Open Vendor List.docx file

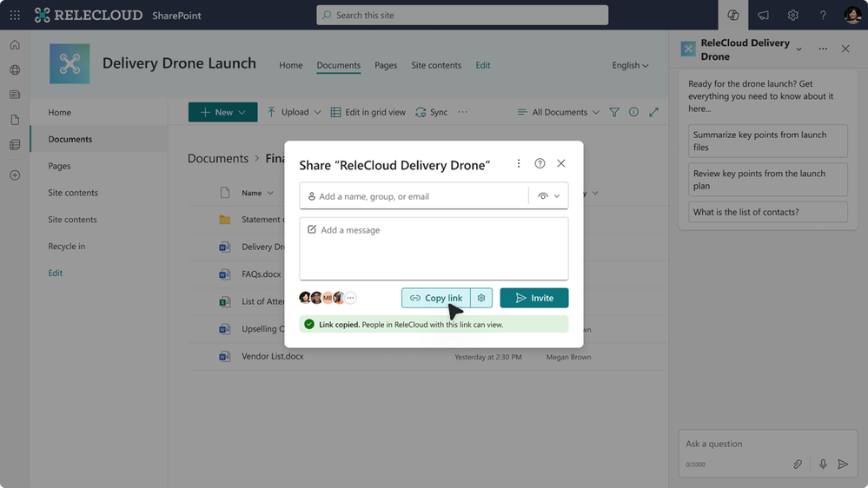tap(272, 356)
